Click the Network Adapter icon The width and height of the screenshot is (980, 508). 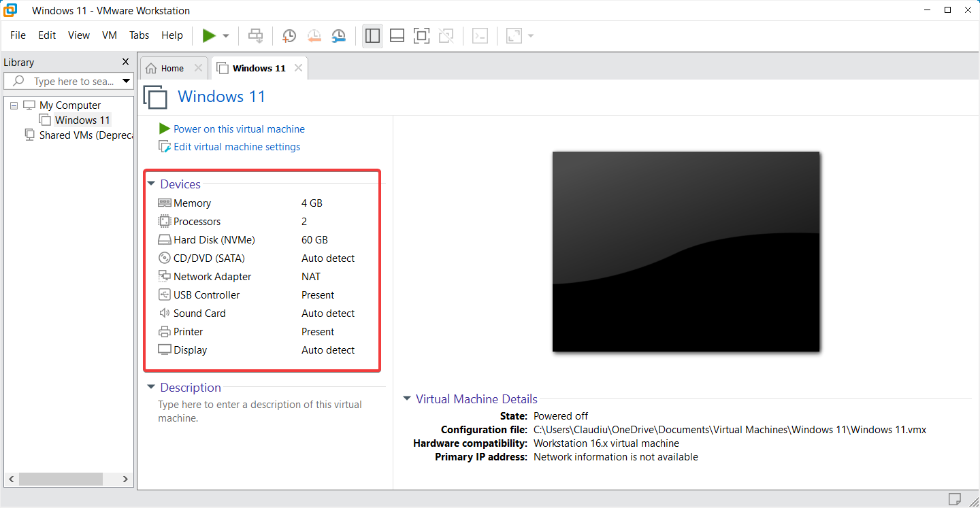pyautogui.click(x=164, y=276)
